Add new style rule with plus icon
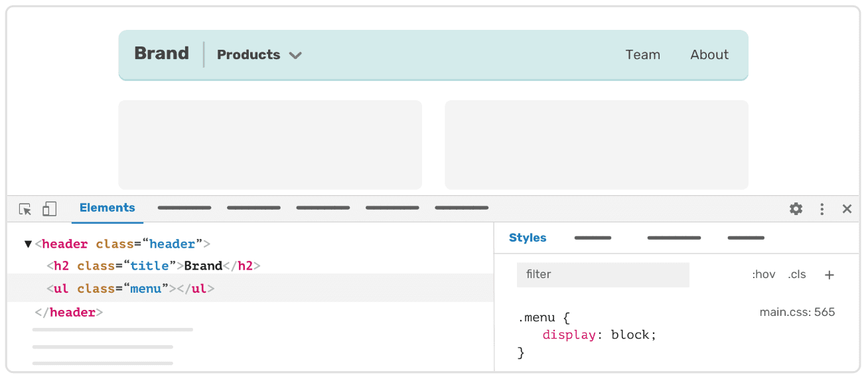The width and height of the screenshot is (868, 381). coord(829,275)
